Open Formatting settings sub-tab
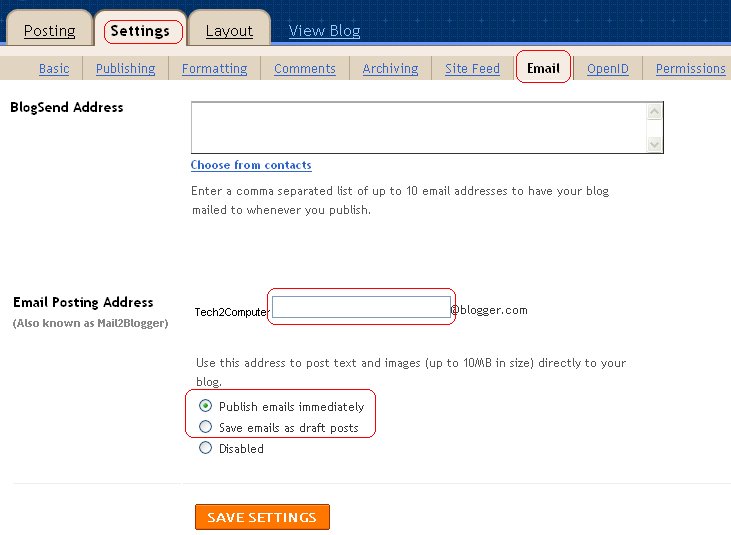This screenshot has height=535, width=731. (214, 69)
